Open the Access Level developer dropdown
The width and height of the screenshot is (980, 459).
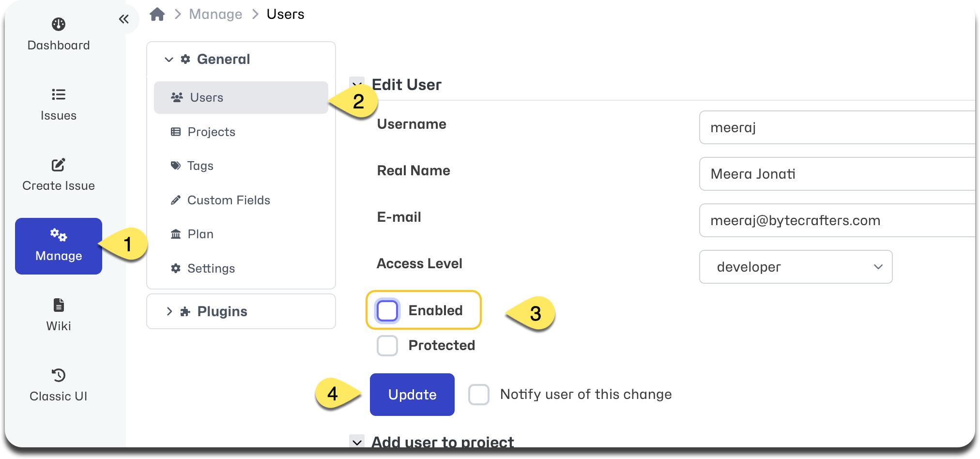click(796, 267)
